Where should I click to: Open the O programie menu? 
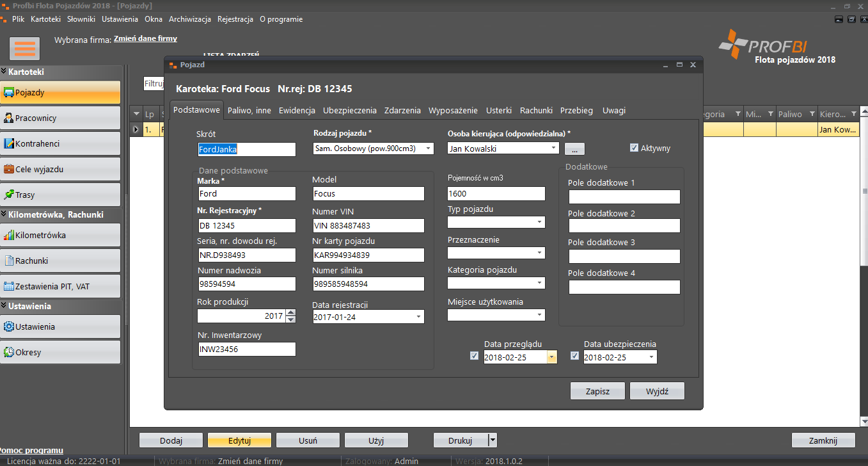pyautogui.click(x=281, y=19)
